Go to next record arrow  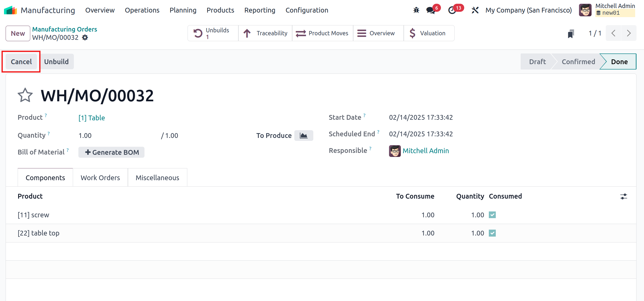pyautogui.click(x=629, y=33)
